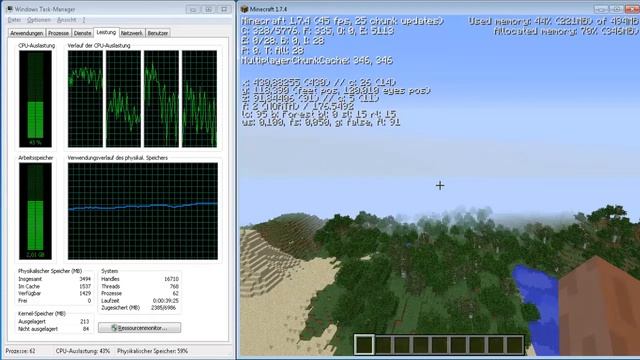Switch to the Benutzer tab

pyautogui.click(x=158, y=33)
